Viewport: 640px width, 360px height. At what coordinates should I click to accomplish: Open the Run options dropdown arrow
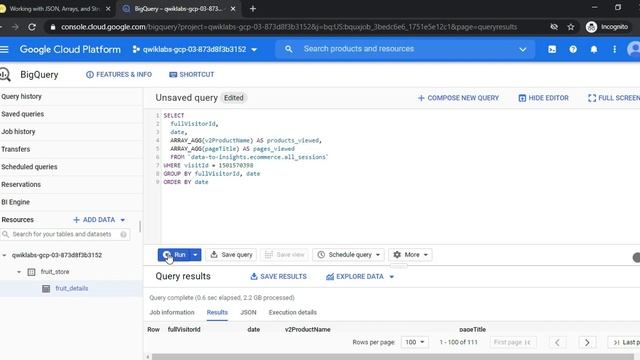(195, 255)
